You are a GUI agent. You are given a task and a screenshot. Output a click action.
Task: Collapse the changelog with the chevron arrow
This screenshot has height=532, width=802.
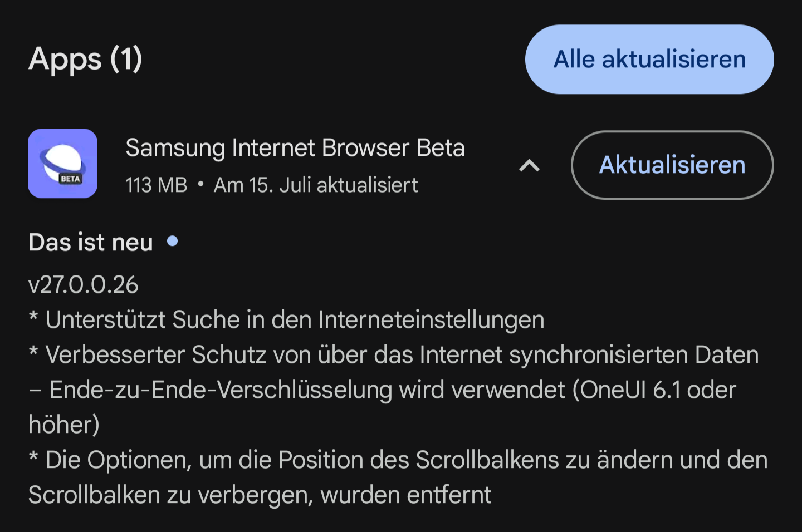529,165
